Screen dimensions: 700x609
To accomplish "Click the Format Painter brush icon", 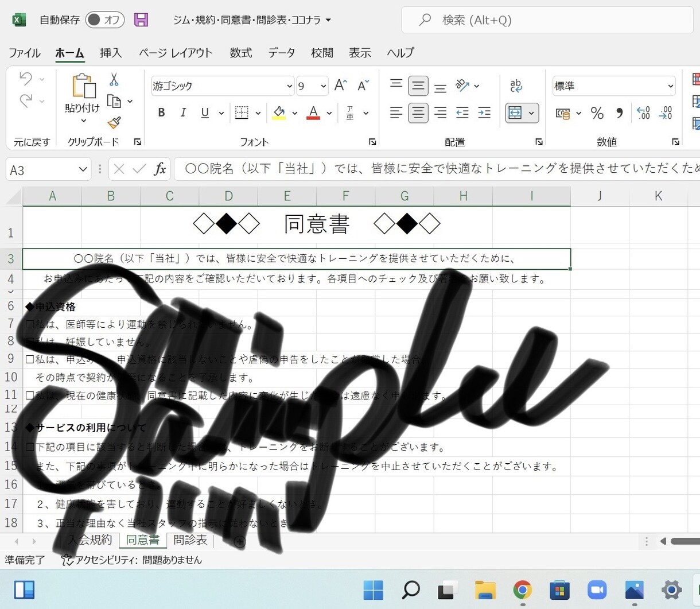I will [114, 123].
